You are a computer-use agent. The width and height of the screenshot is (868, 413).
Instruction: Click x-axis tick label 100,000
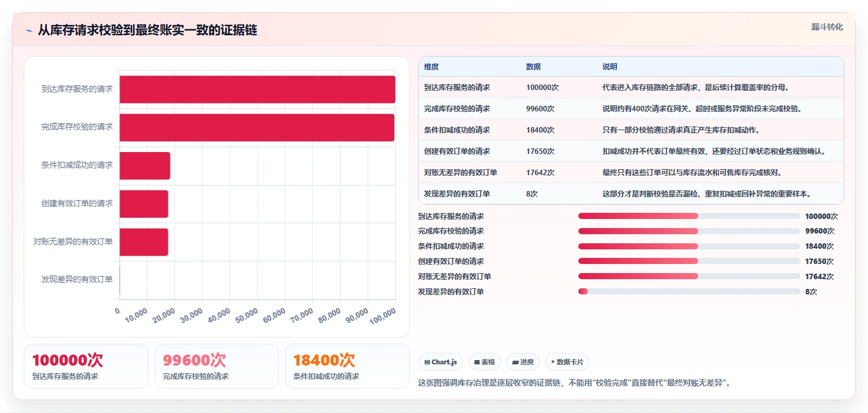pos(383,315)
